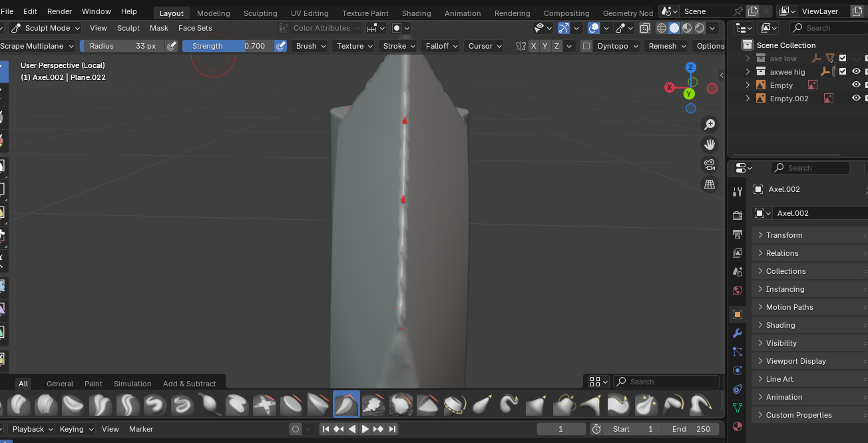Open the Particles properties tab
This screenshot has width=868, height=443.
[737, 352]
